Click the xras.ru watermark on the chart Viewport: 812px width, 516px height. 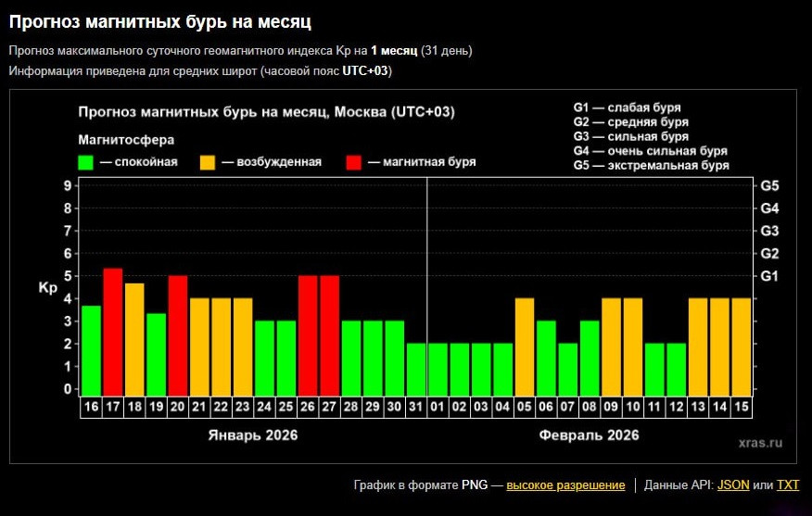[x=760, y=443]
